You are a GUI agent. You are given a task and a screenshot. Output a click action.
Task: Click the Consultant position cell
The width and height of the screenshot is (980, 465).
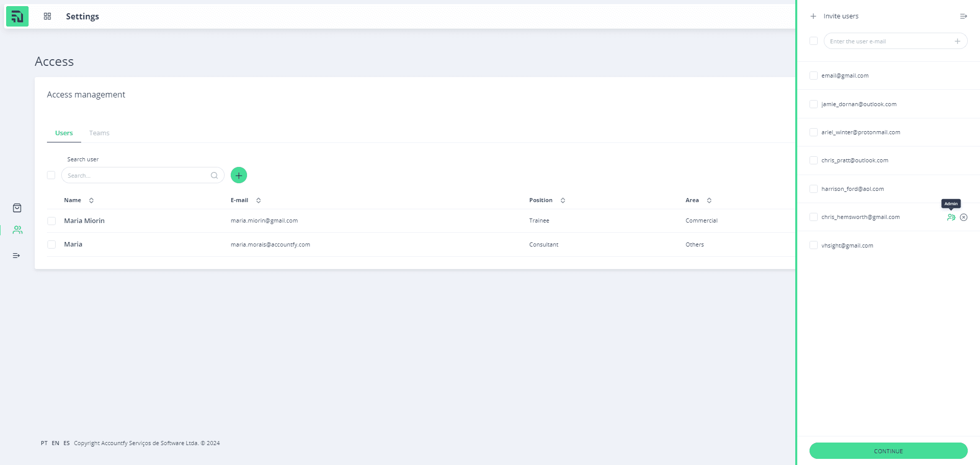(x=544, y=244)
